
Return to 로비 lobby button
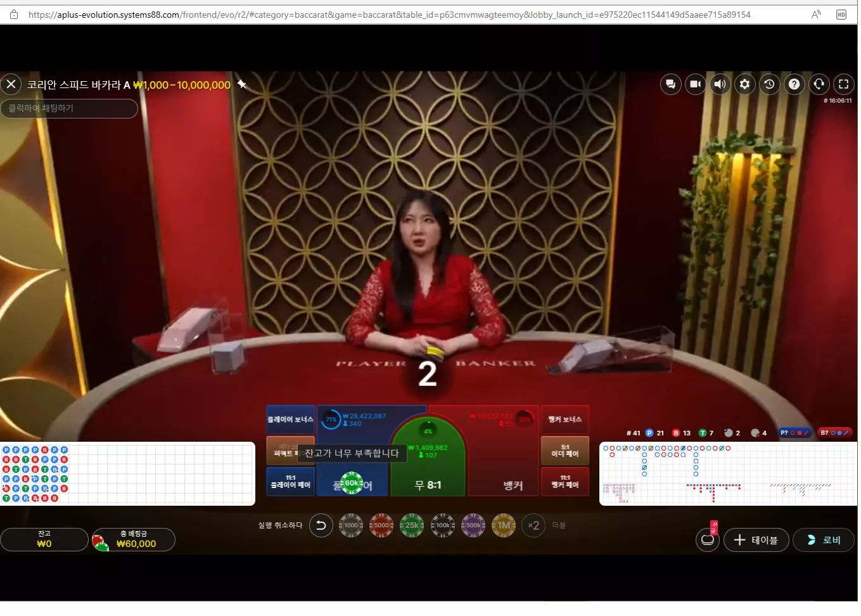[x=824, y=540]
